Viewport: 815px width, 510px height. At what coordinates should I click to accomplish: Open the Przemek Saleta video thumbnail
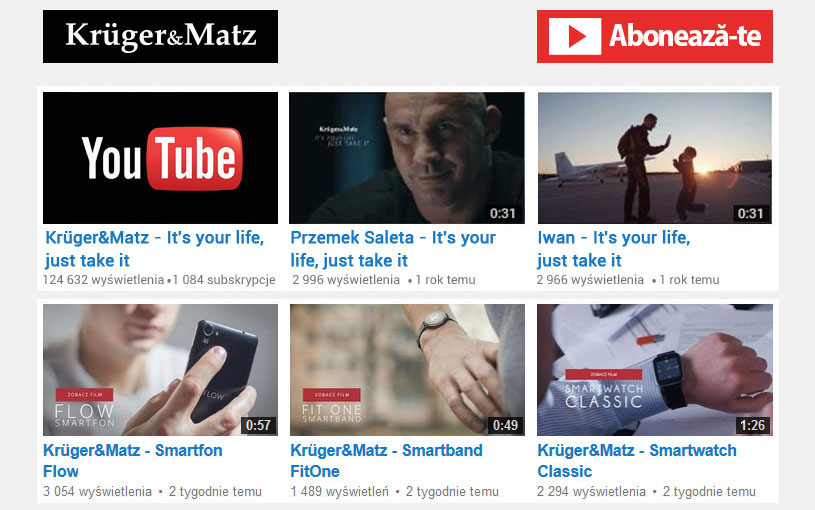(406, 158)
